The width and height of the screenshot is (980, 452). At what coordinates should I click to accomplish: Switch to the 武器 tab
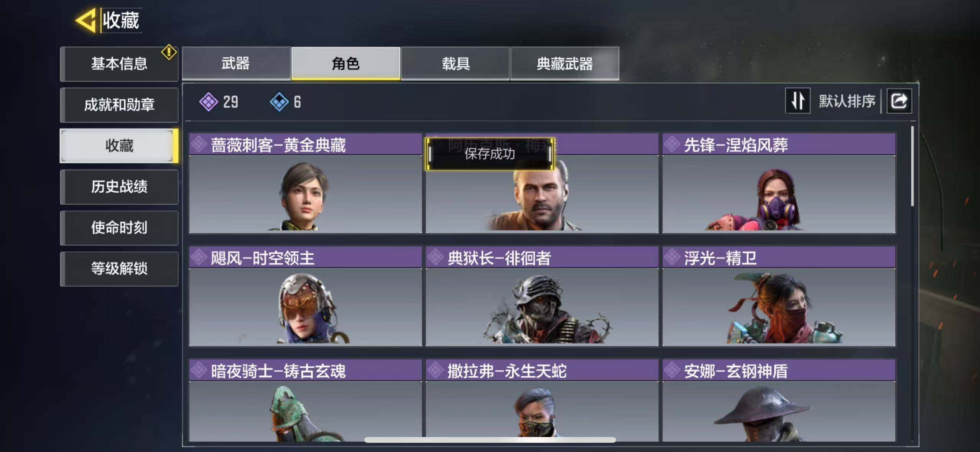[x=236, y=63]
